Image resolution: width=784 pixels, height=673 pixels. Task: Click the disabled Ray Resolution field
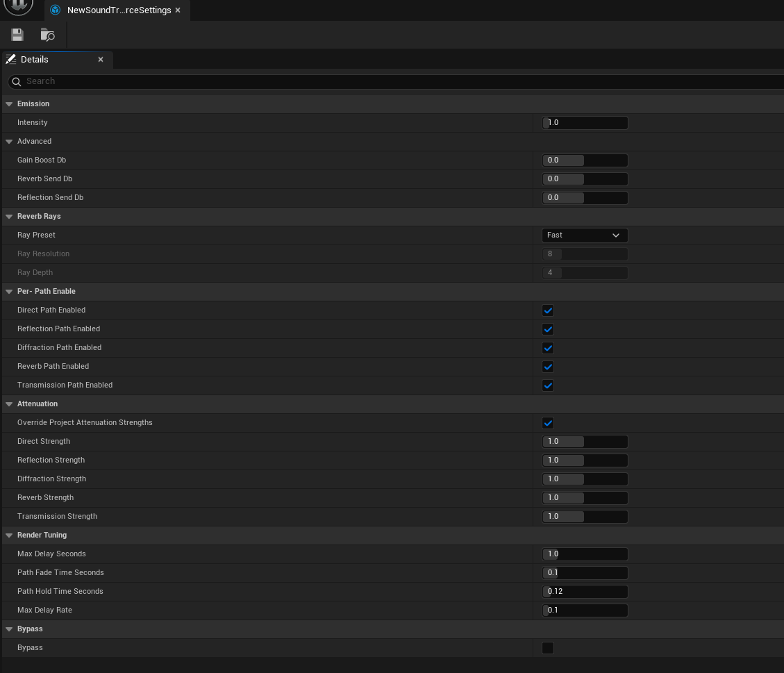[x=585, y=254]
